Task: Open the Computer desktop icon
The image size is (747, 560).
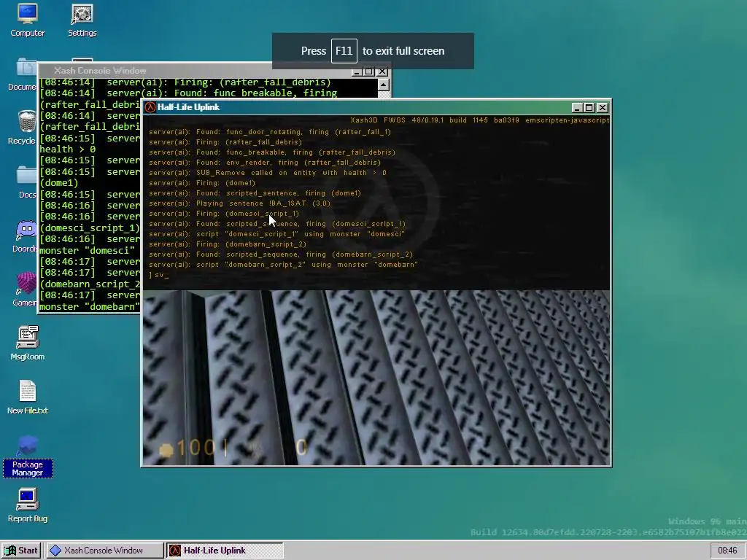Action: point(27,20)
